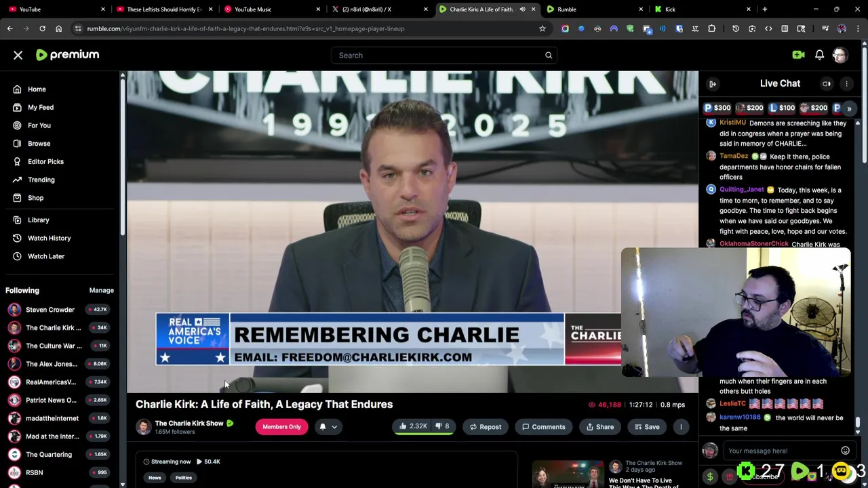Select the $100 rant chip
868x488 pixels.
(x=782, y=108)
